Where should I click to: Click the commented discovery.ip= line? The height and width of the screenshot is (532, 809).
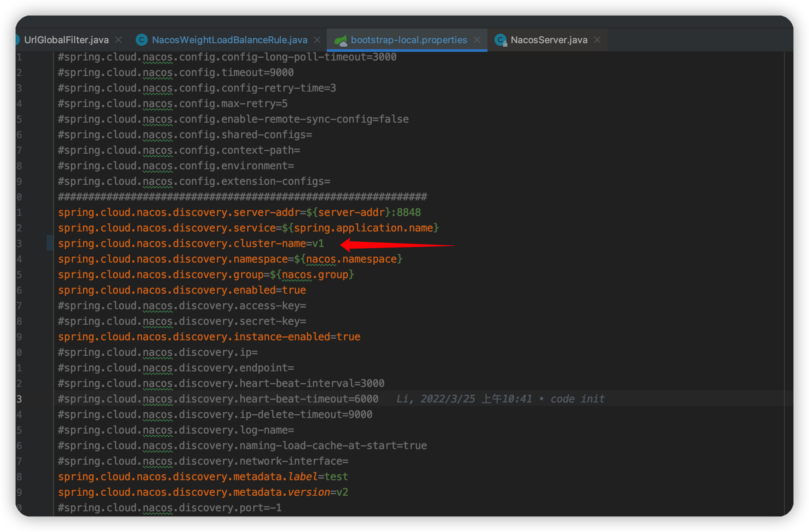point(158,352)
